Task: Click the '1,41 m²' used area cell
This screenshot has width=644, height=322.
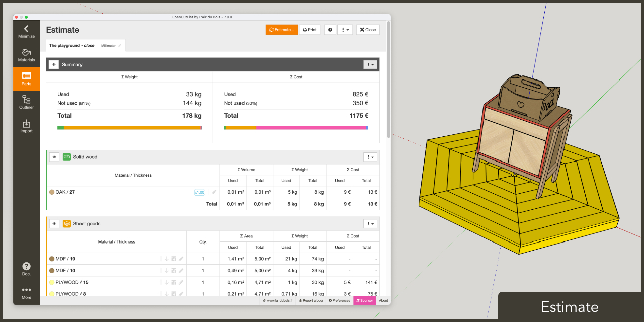Action: (x=236, y=259)
